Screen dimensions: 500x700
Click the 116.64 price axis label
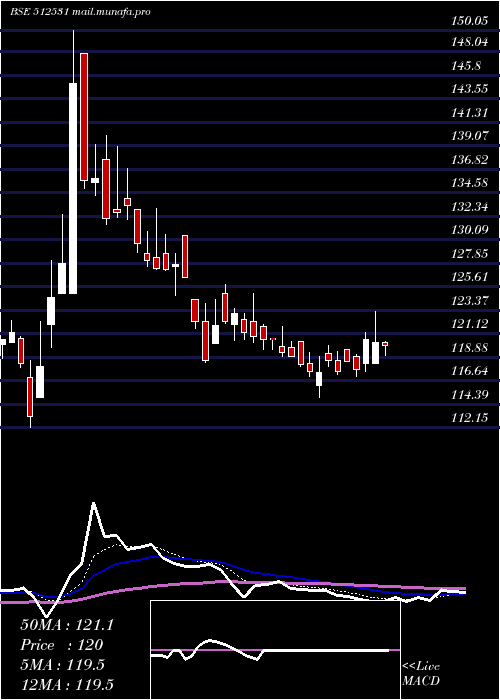(469, 371)
